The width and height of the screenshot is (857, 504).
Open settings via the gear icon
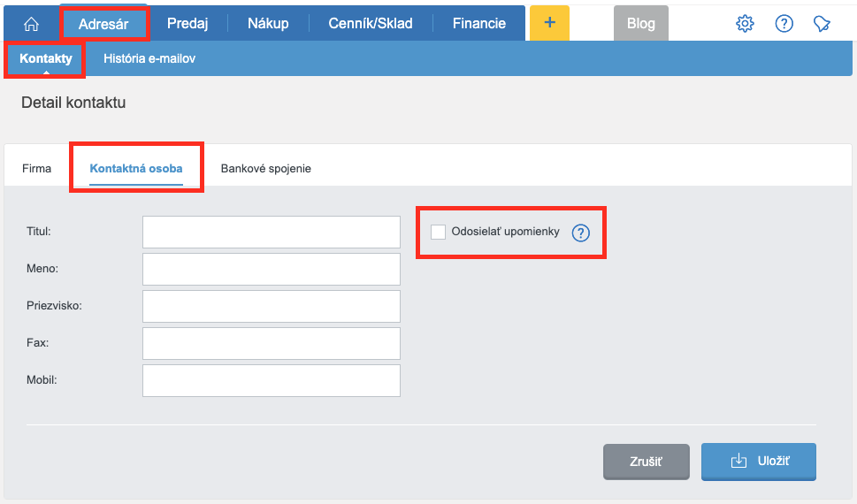coord(745,24)
